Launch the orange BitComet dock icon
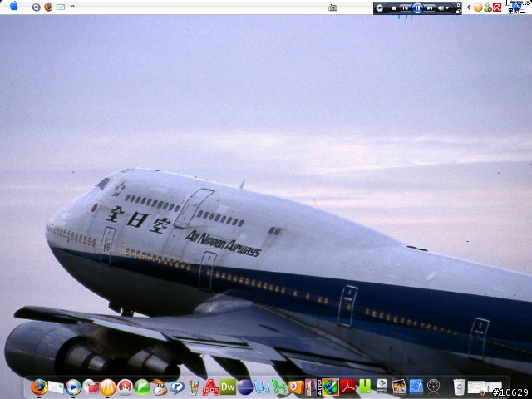Image resolution: width=532 pixels, height=399 pixels. [107, 387]
